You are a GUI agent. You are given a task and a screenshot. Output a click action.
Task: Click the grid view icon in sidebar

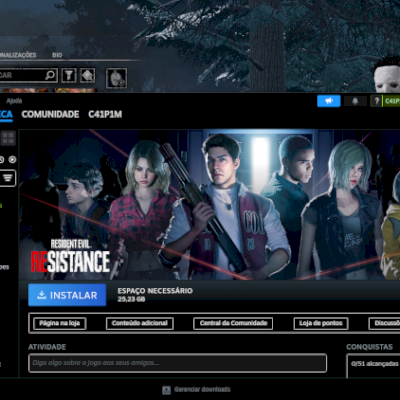click(x=8, y=138)
